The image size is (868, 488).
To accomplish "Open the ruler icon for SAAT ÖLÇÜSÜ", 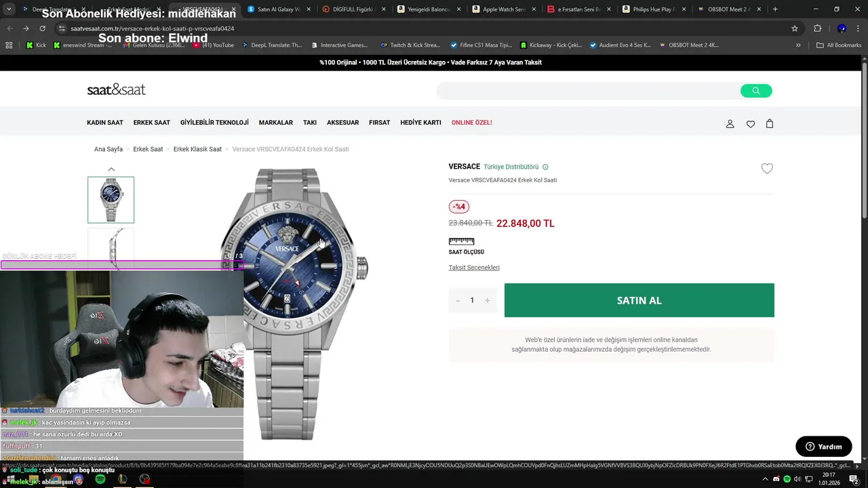I will [x=461, y=241].
